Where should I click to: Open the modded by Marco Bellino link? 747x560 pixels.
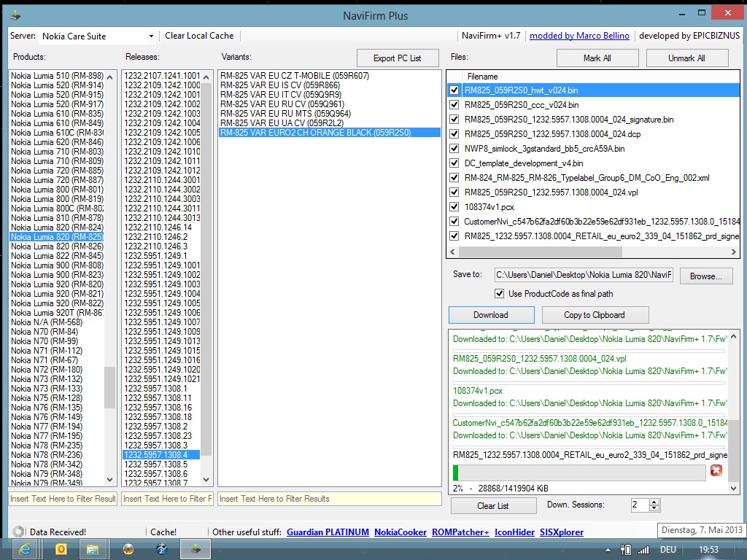579,36
